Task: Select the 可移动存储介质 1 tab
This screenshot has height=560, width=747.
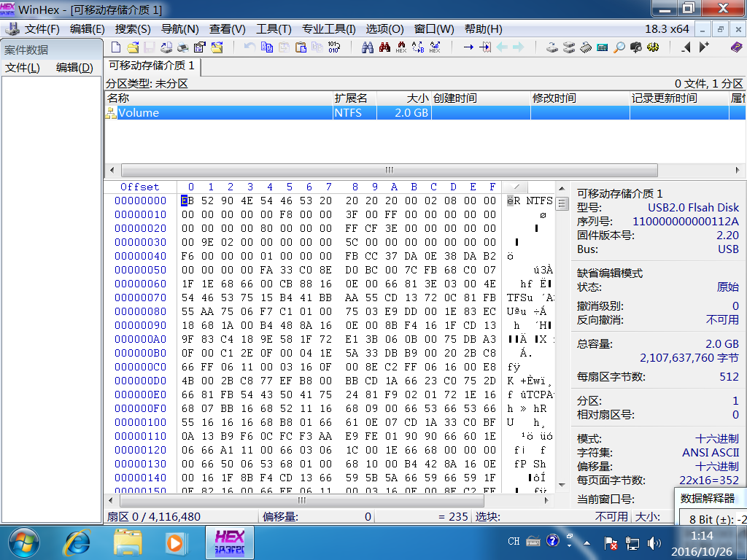Action: point(152,66)
